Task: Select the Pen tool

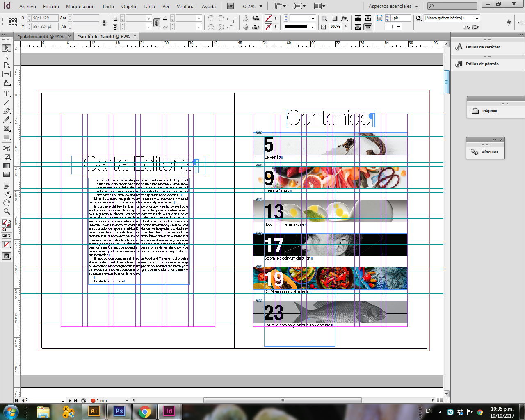Action: pos(7,111)
